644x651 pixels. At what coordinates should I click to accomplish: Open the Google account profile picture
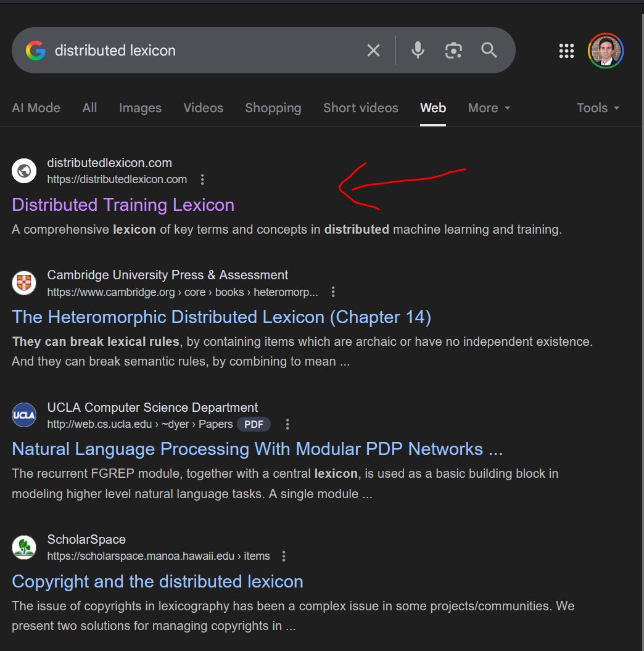(606, 51)
